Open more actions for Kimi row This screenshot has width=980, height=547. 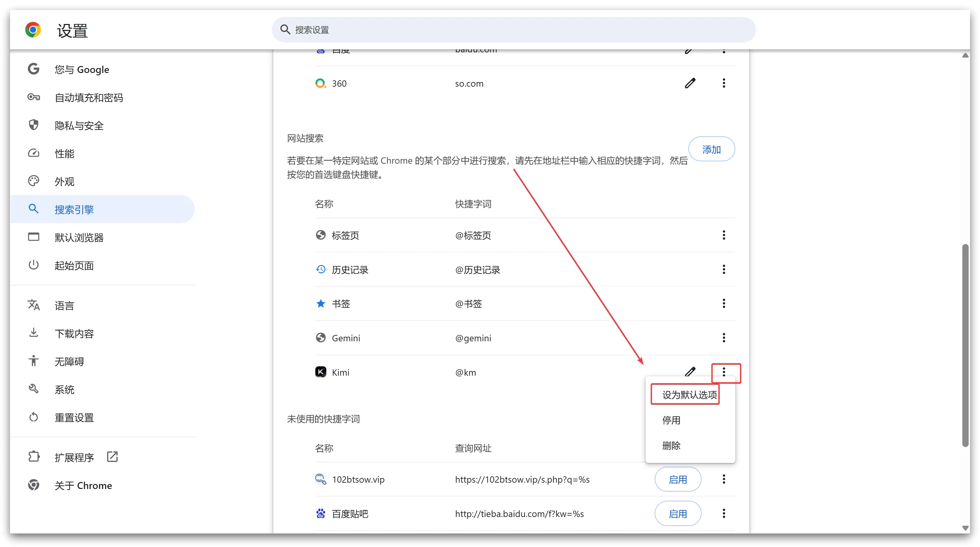coord(724,372)
